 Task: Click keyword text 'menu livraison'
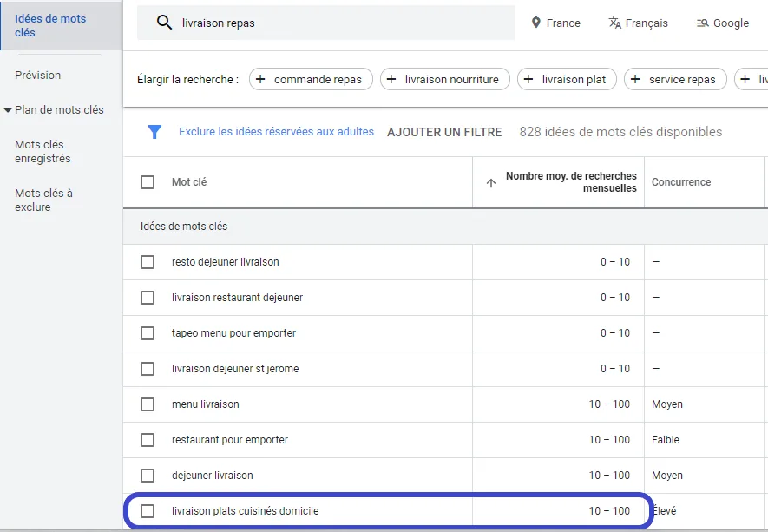205,404
